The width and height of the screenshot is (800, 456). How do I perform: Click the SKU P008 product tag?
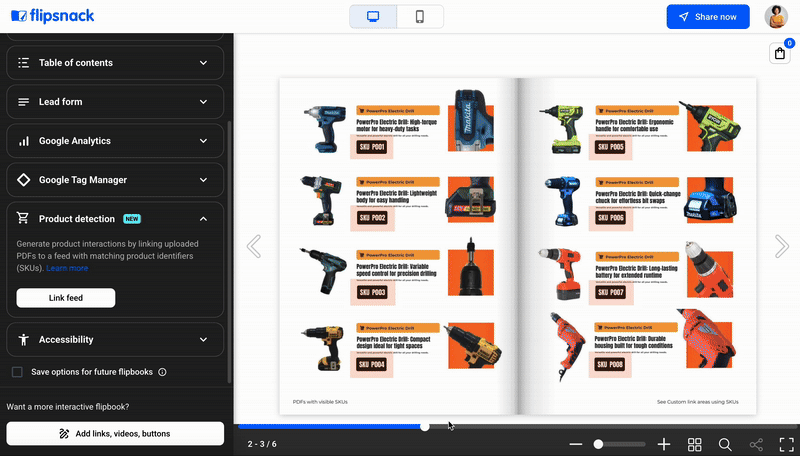(x=610, y=364)
